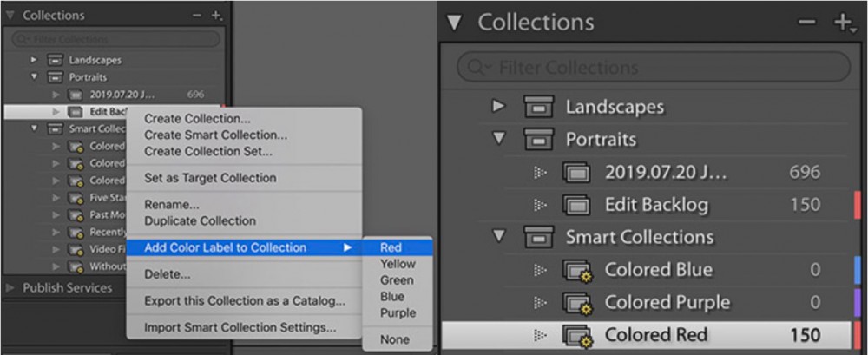Click the Colored Blue smart collection icon
Image resolution: width=868 pixels, height=355 pixels.
577,270
